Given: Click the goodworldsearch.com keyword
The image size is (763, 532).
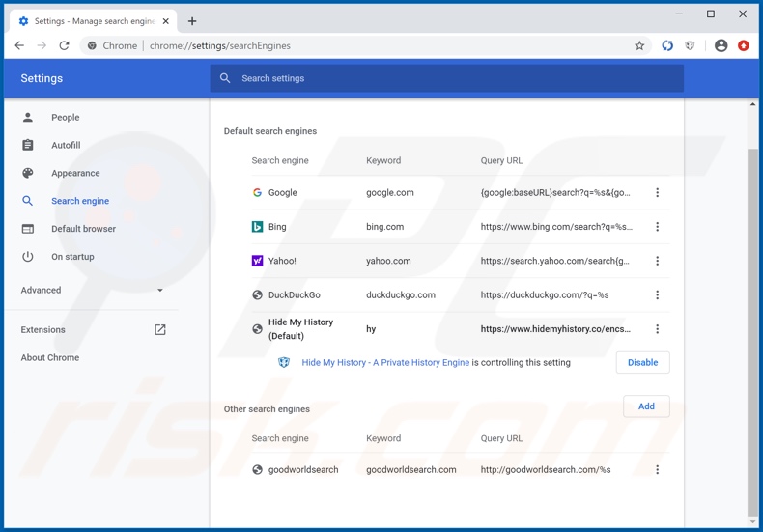Looking at the screenshot, I should 411,470.
